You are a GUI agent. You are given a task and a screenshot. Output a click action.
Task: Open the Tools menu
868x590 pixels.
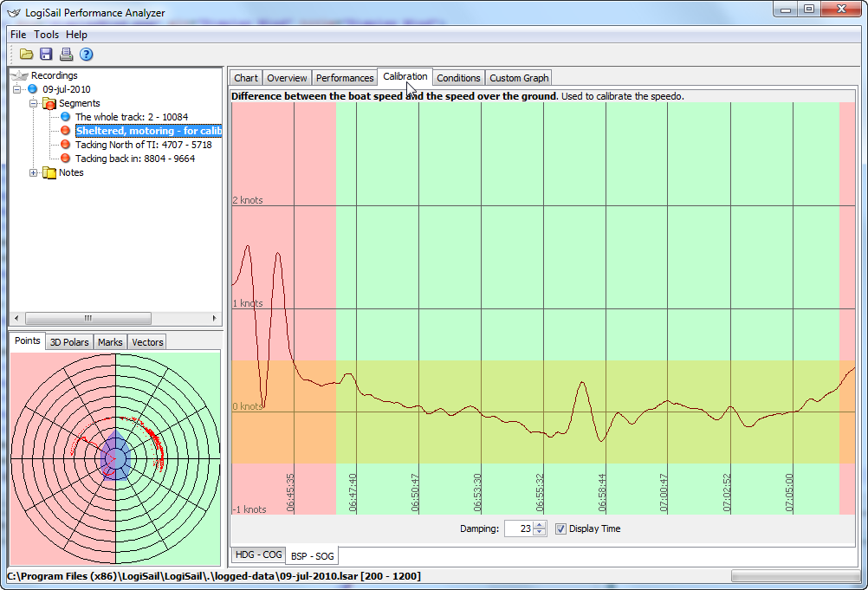tap(46, 35)
